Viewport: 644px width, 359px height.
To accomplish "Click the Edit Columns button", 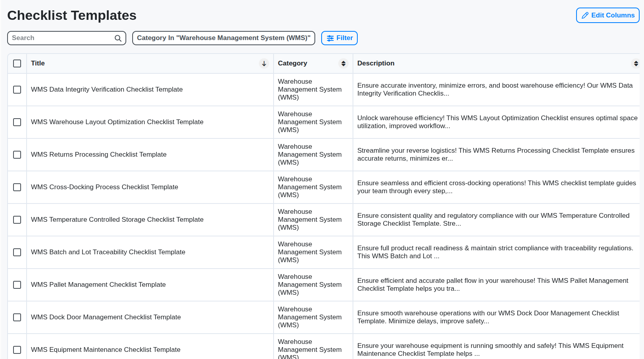I will click(x=607, y=15).
